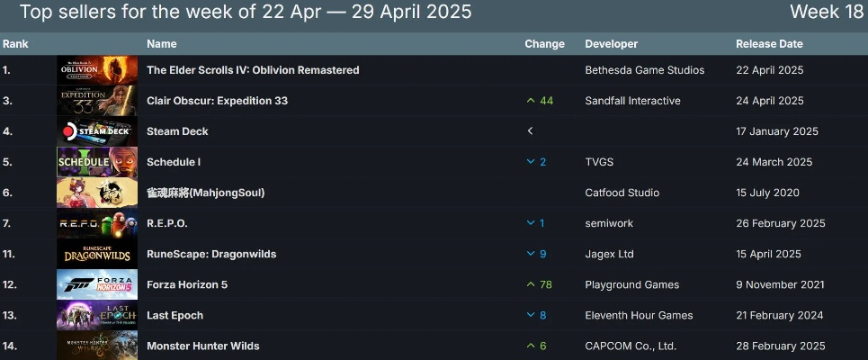Open the Schedule I thumbnail

point(97,162)
